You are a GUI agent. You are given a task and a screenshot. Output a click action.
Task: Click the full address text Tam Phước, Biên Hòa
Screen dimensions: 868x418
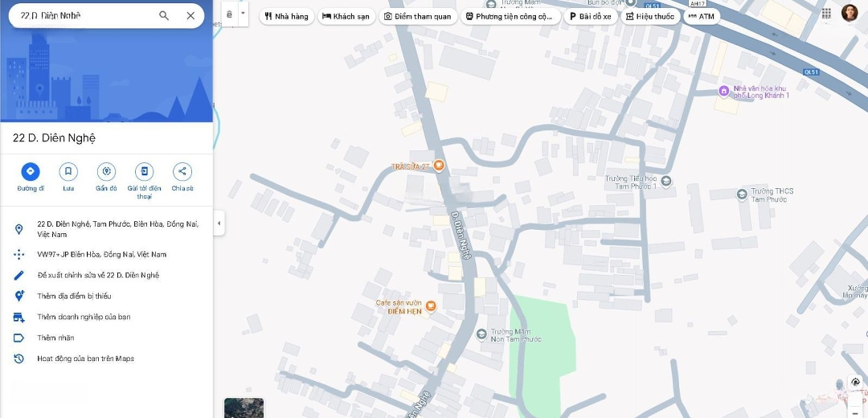(x=118, y=229)
